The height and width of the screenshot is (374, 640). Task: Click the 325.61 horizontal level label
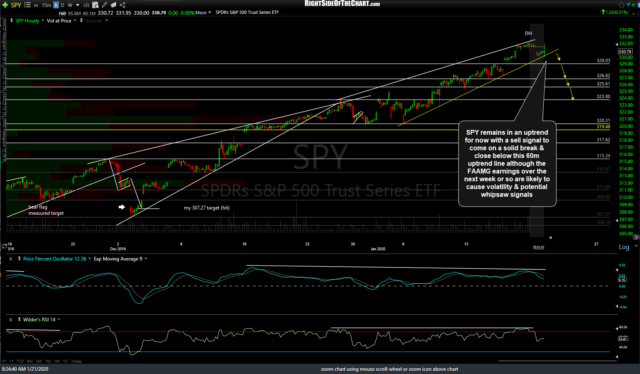click(x=603, y=84)
